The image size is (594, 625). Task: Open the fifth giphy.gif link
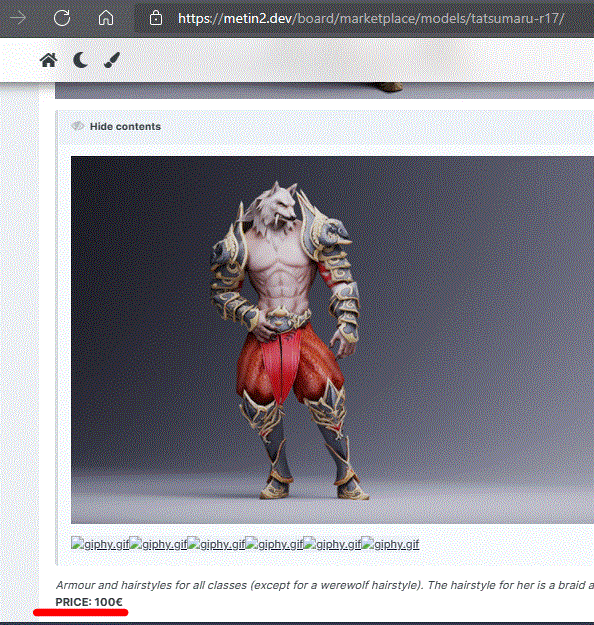(332, 544)
